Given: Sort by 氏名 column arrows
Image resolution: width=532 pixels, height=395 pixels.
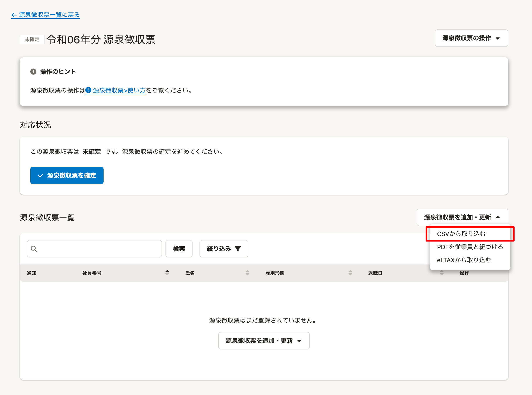Looking at the screenshot, I should point(247,273).
